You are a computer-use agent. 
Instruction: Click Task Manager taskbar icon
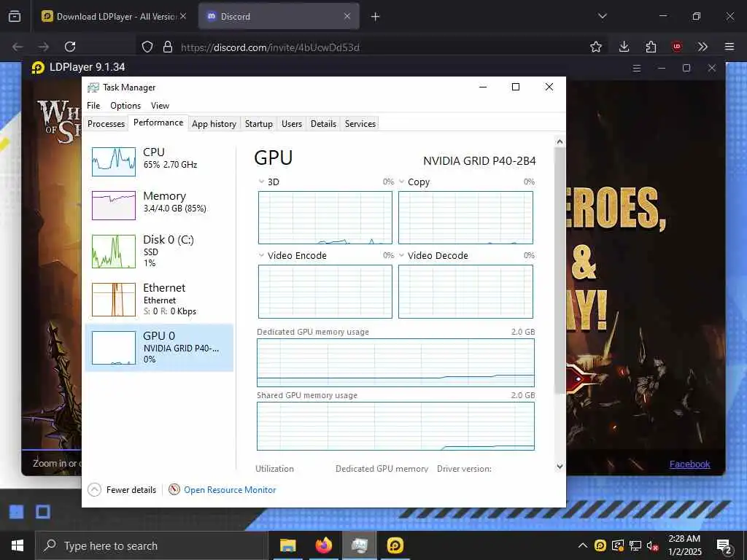point(359,545)
